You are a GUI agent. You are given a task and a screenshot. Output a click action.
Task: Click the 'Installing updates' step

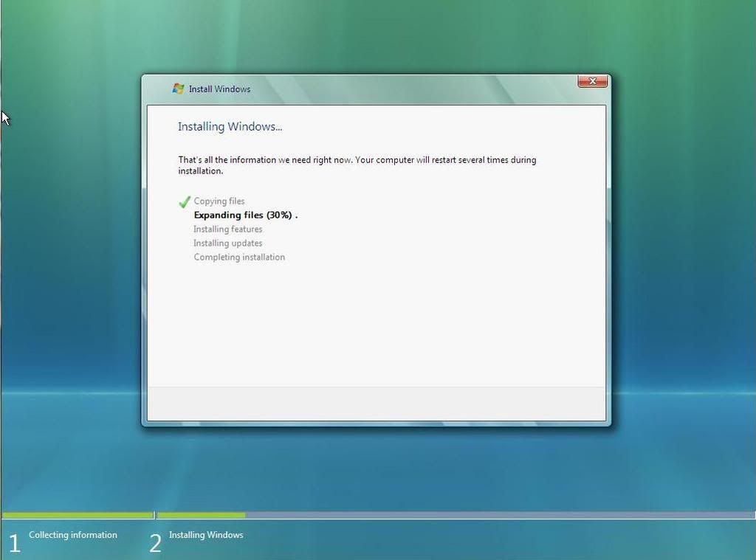click(227, 243)
